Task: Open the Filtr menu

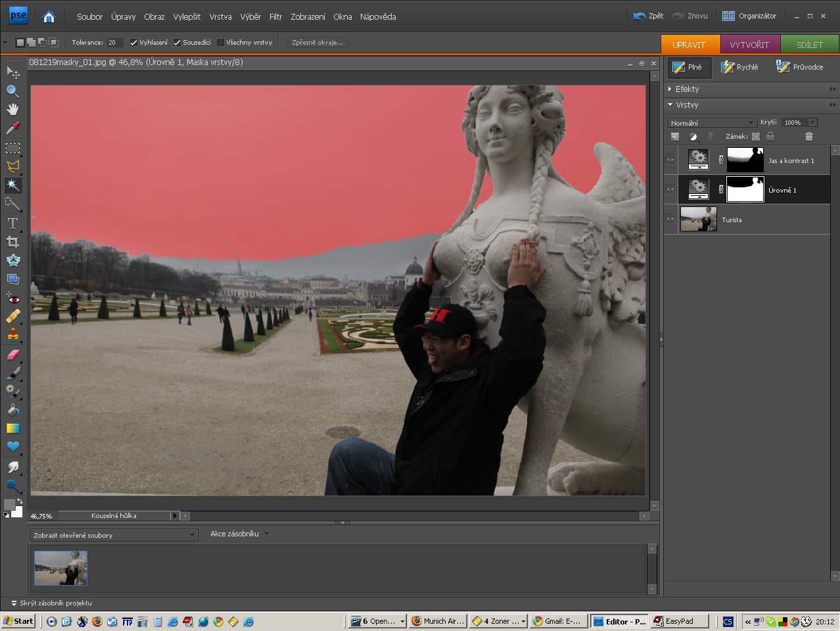Action: click(x=275, y=16)
